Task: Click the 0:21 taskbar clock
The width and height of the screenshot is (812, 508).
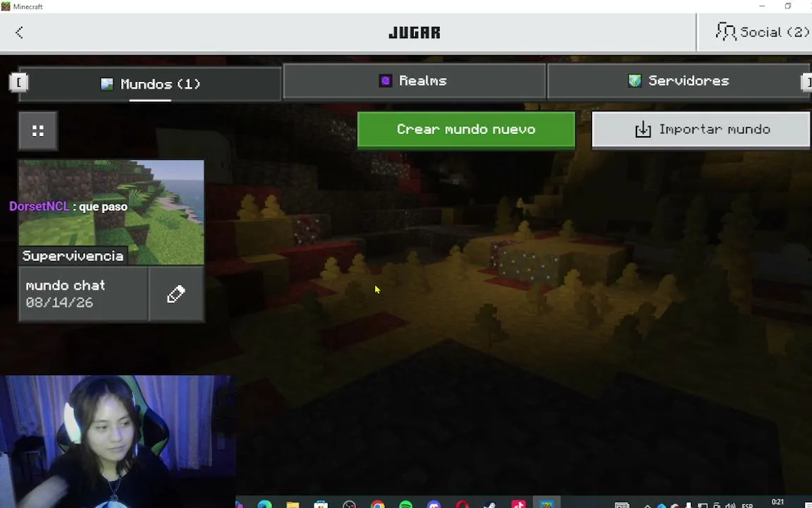Action: coord(777,502)
